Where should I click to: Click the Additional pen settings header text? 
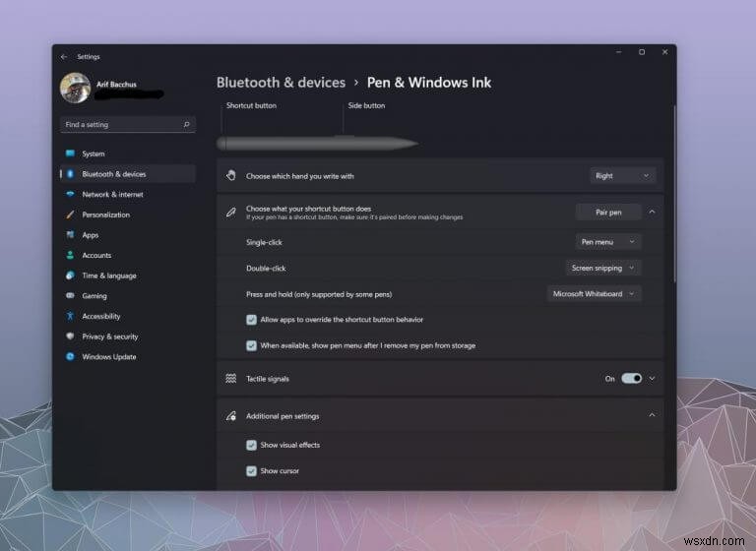[x=283, y=416]
